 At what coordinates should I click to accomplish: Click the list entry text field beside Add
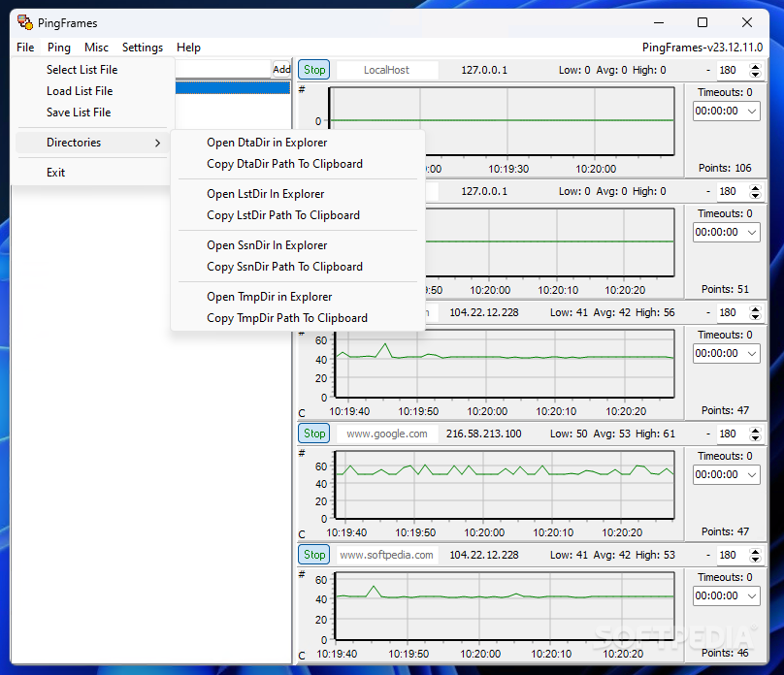point(223,70)
